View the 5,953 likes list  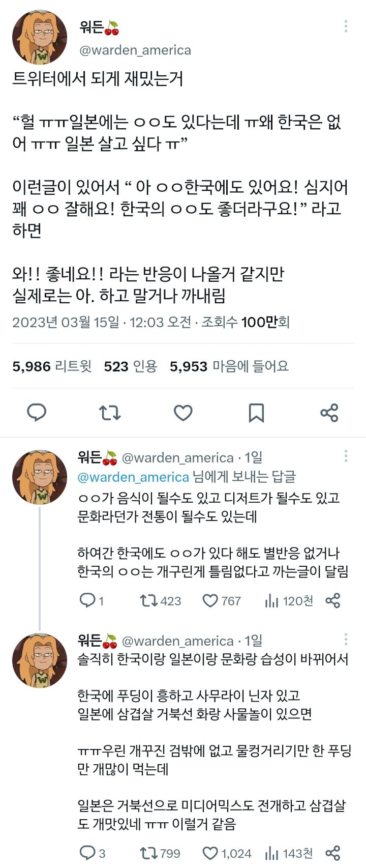coord(229,366)
